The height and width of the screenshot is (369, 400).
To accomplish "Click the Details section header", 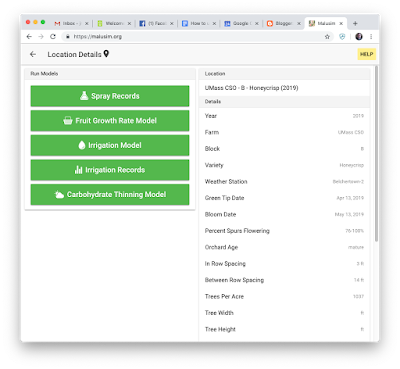I will 284,102.
